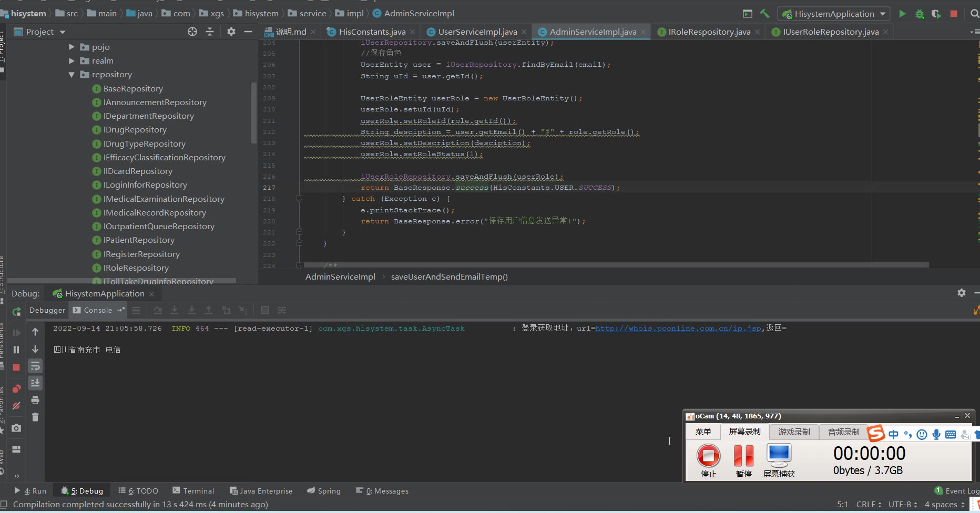This screenshot has width=980, height=513.
Task: Open the Terminal tool window tab
Action: [x=193, y=491]
